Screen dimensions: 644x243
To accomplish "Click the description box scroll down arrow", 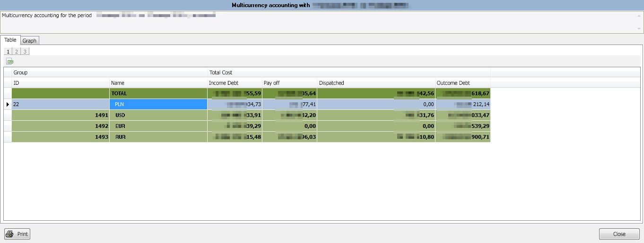I will 639,29.
